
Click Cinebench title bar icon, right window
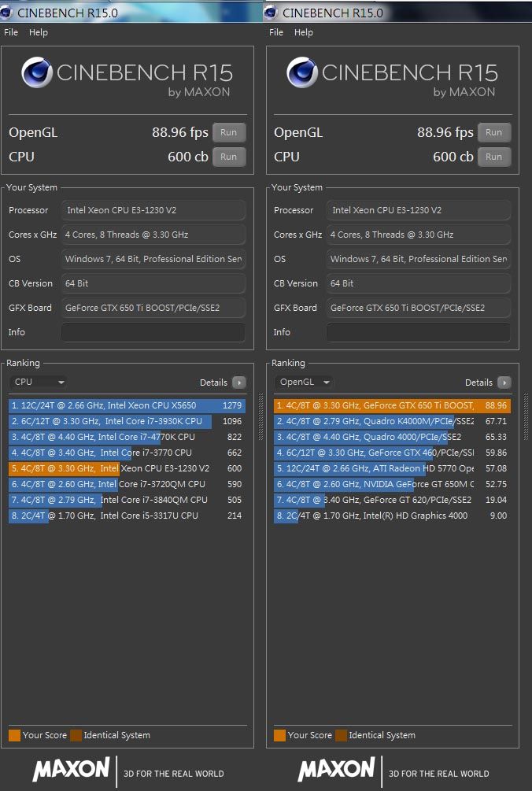(x=272, y=13)
